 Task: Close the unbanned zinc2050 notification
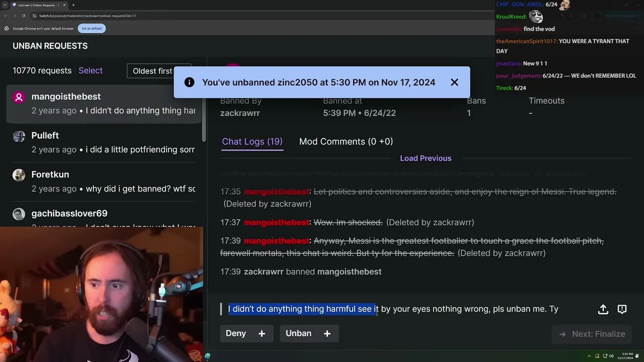pyautogui.click(x=454, y=82)
